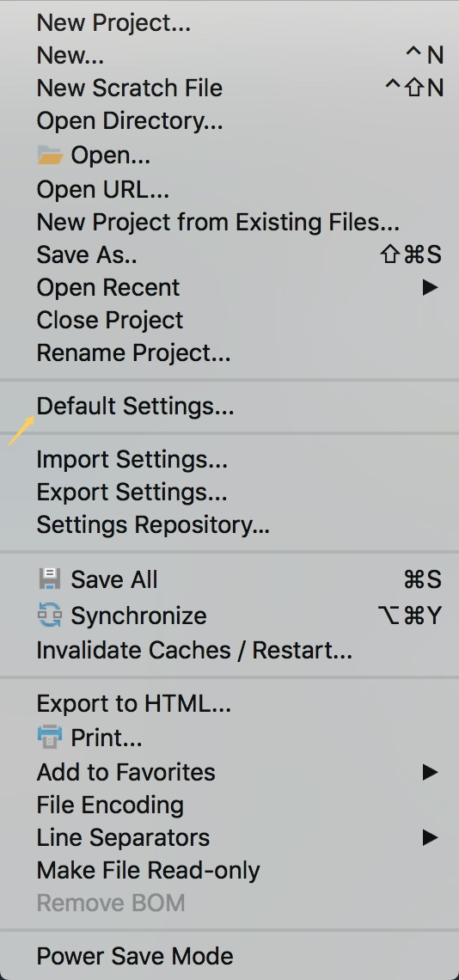
Task: Choose Save As.. from the menu
Action: (229, 254)
